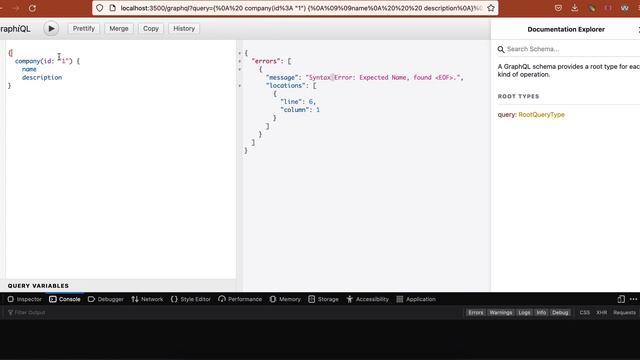The width and height of the screenshot is (640, 360).
Task: Switch to the Console devtools tab
Action: point(65,299)
